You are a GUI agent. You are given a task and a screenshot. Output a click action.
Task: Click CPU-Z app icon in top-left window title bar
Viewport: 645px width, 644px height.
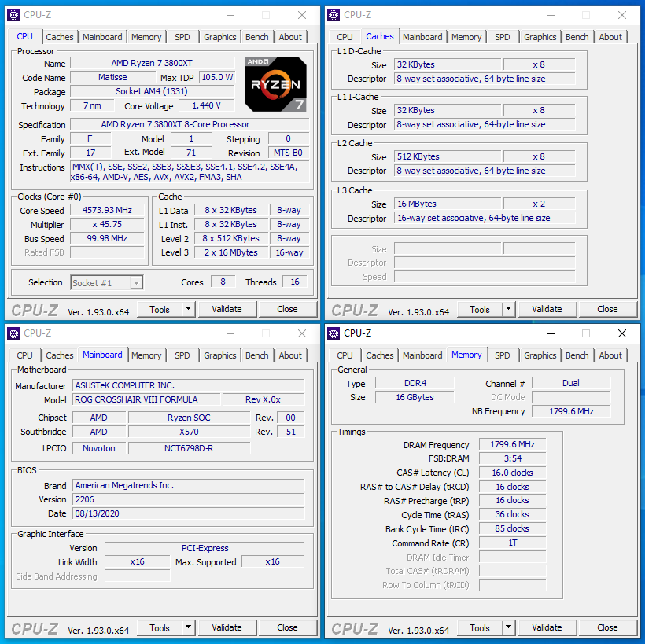coord(13,15)
